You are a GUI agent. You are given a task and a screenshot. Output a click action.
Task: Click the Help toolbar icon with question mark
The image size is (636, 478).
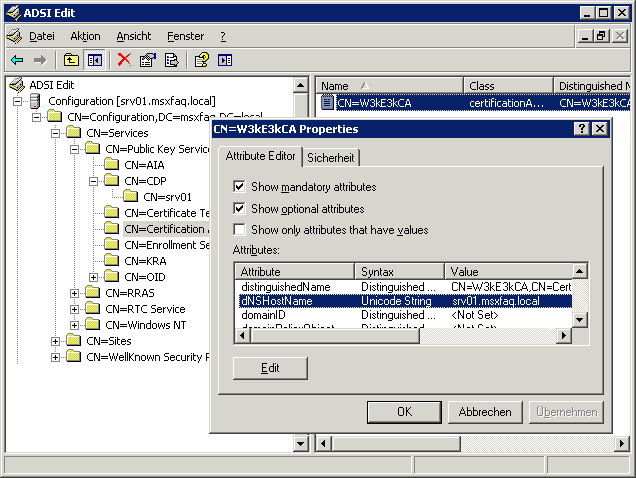click(x=202, y=60)
